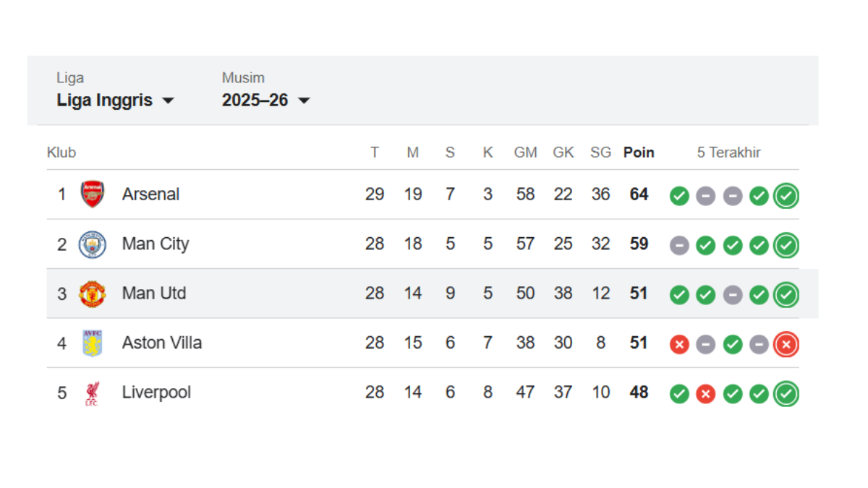
Task: Select the Man Utd team name
Action: coord(154,294)
